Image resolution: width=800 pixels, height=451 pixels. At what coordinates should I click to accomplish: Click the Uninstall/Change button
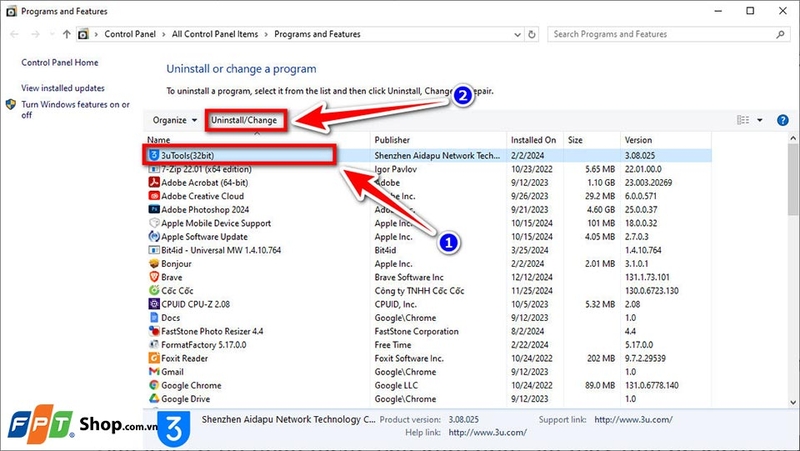245,120
